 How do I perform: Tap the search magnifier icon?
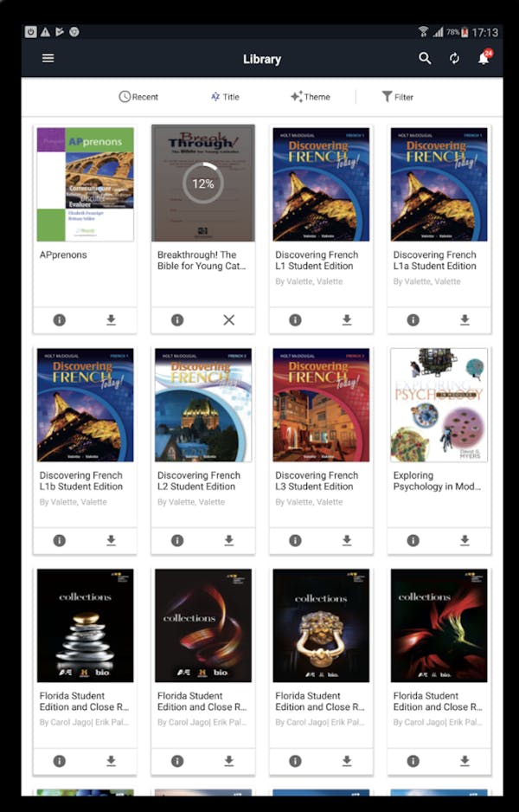425,59
